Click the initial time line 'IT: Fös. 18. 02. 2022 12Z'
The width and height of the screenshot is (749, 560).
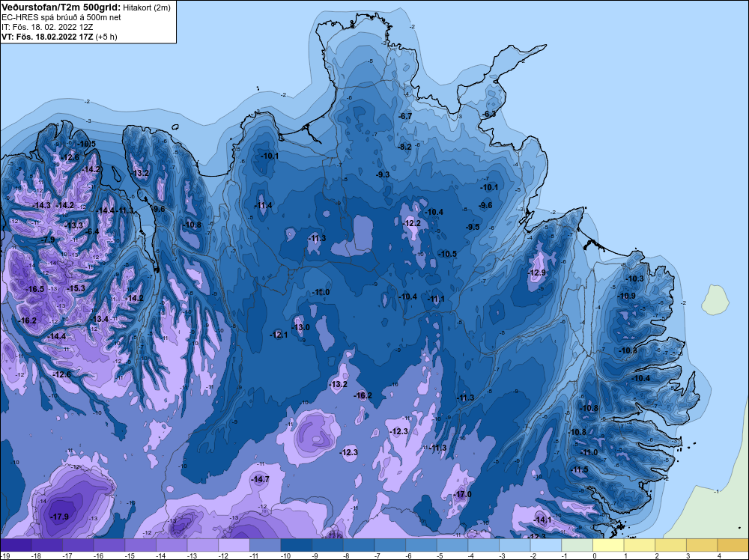[x=47, y=27]
